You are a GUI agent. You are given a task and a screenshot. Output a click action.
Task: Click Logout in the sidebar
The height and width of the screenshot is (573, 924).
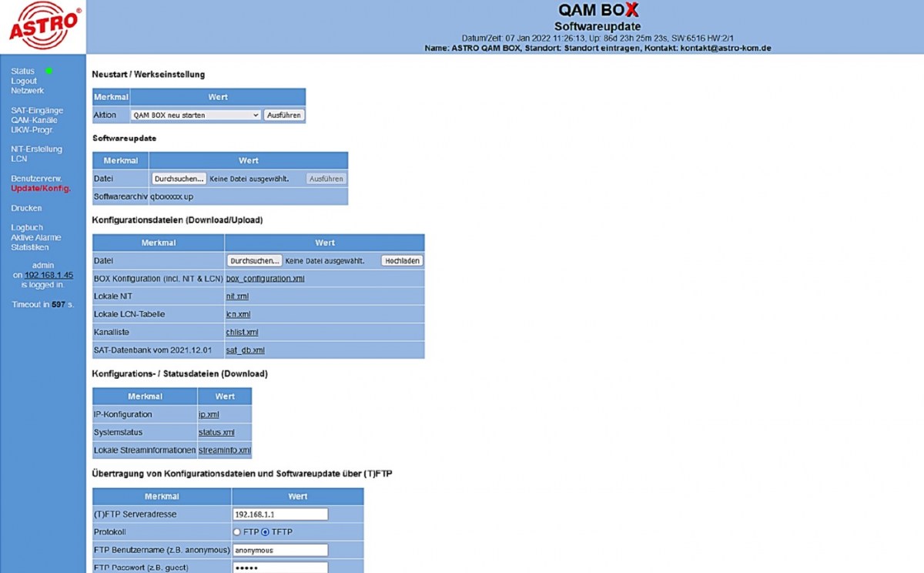tap(24, 81)
